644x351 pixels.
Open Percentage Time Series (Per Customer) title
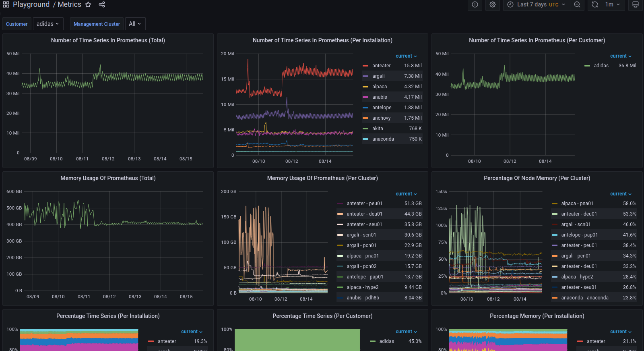click(322, 316)
